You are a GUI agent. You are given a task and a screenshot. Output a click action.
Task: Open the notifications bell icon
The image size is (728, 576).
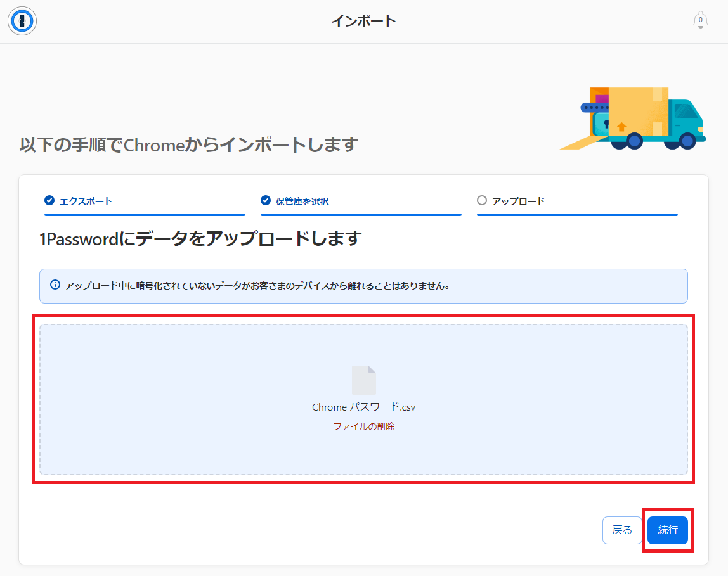click(700, 20)
